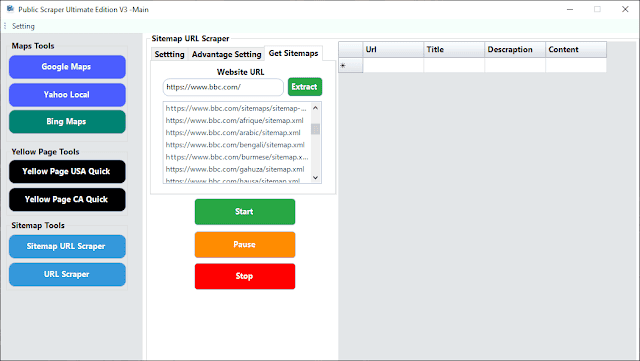Sort by the Descraption column header
Viewport: 640px width, 361px height.
coord(515,49)
